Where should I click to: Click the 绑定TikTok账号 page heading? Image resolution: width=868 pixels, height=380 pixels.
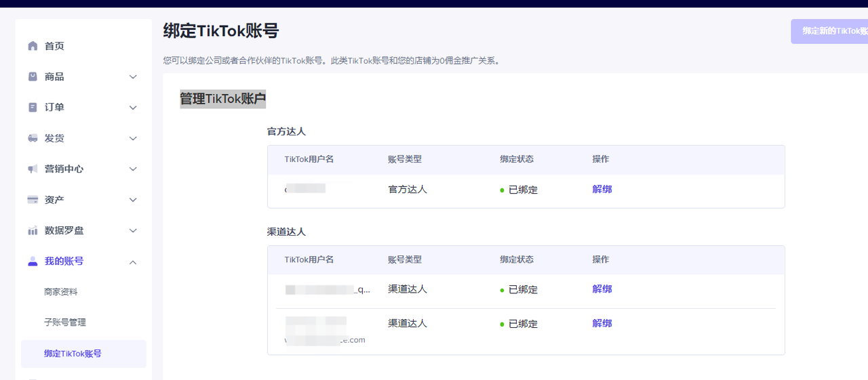(221, 31)
